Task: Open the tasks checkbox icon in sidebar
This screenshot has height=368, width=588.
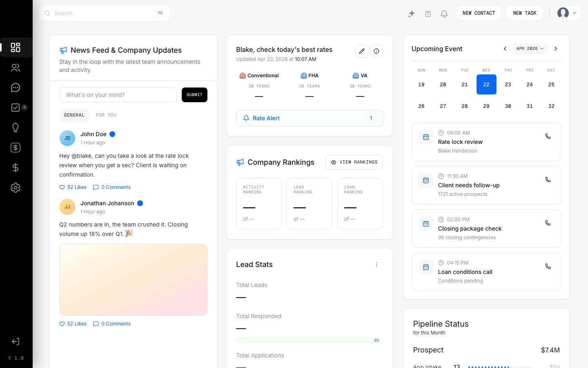Action: click(16, 108)
